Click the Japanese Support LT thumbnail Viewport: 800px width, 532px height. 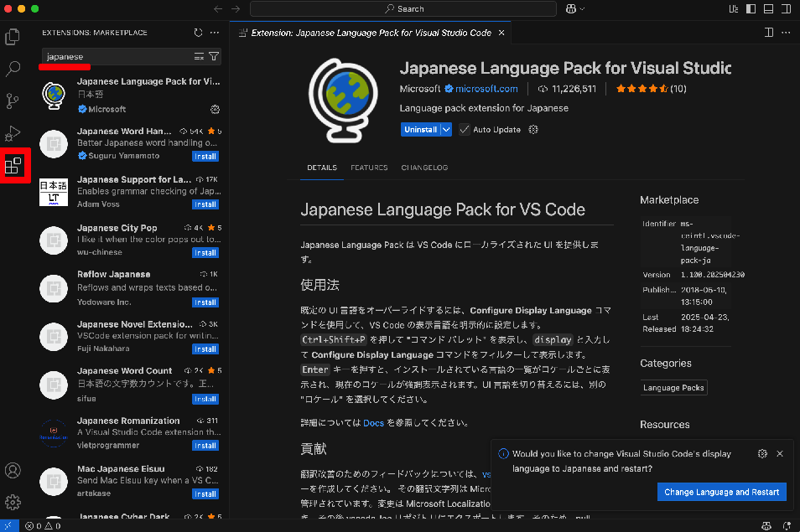[54, 192]
